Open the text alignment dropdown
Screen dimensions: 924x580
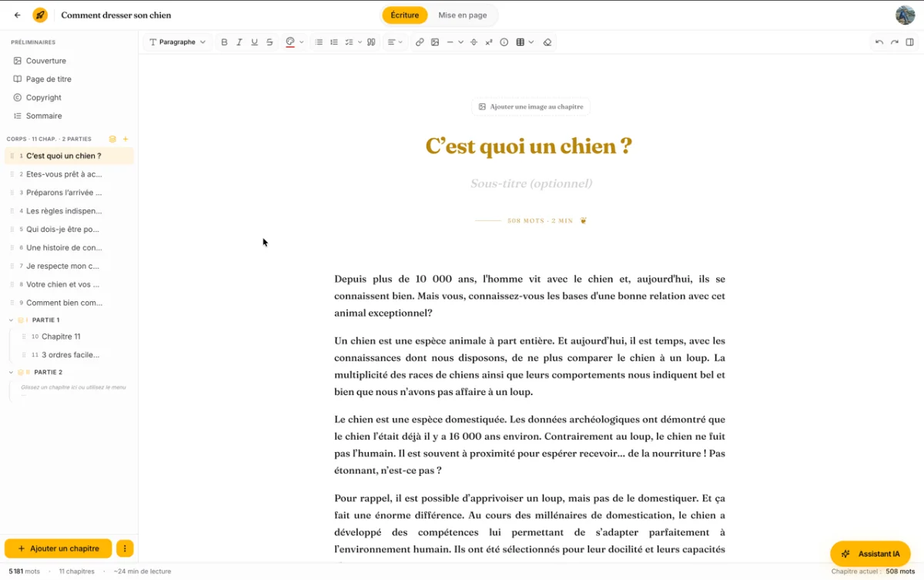(x=395, y=42)
